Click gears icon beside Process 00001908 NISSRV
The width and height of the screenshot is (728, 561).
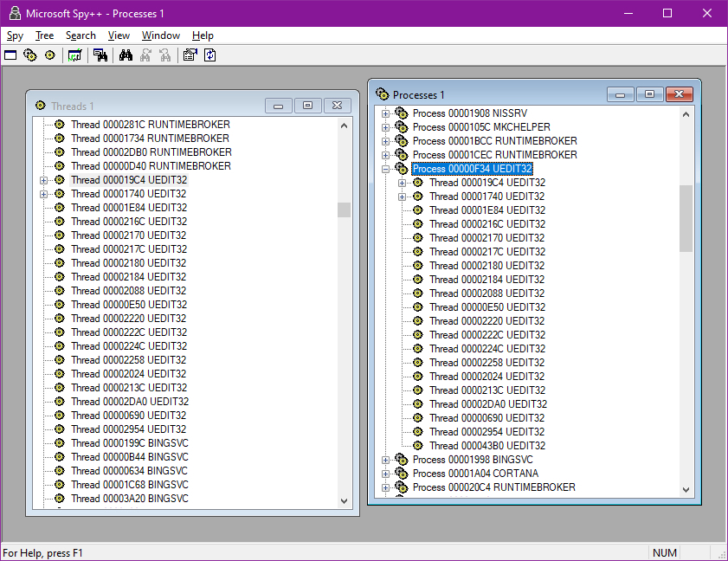click(x=401, y=113)
